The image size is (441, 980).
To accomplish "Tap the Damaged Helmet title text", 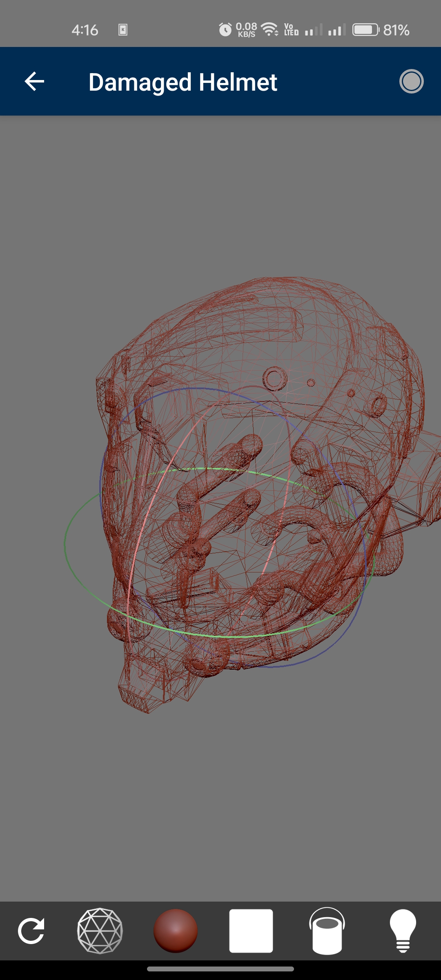I will coord(183,82).
